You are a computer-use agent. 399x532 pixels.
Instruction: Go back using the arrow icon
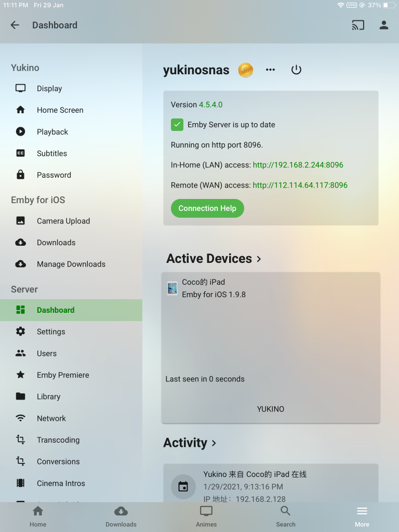(15, 25)
